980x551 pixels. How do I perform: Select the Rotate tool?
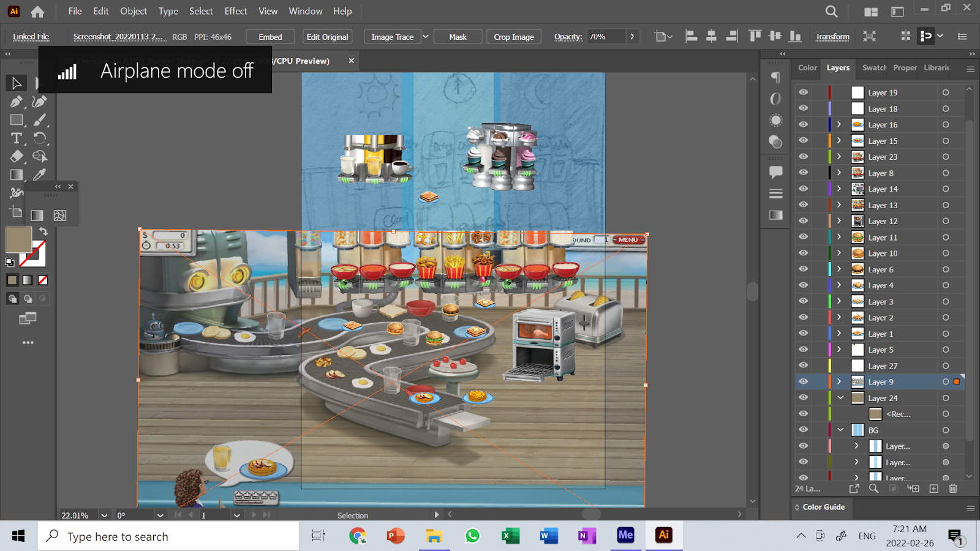pyautogui.click(x=40, y=138)
